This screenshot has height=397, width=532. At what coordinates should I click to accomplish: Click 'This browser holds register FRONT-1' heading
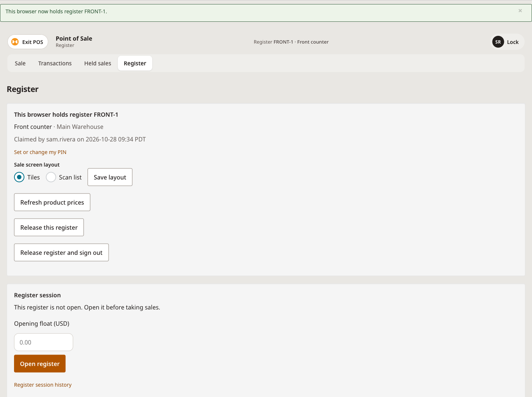click(x=66, y=114)
